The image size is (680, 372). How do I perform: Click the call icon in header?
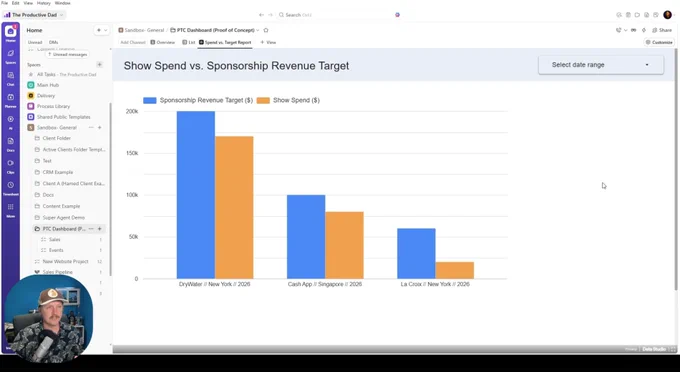(x=618, y=30)
